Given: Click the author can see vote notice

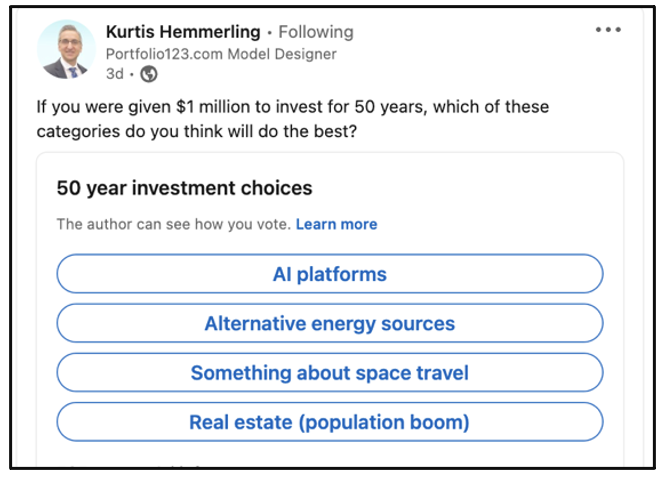Looking at the screenshot, I should (x=174, y=224).
